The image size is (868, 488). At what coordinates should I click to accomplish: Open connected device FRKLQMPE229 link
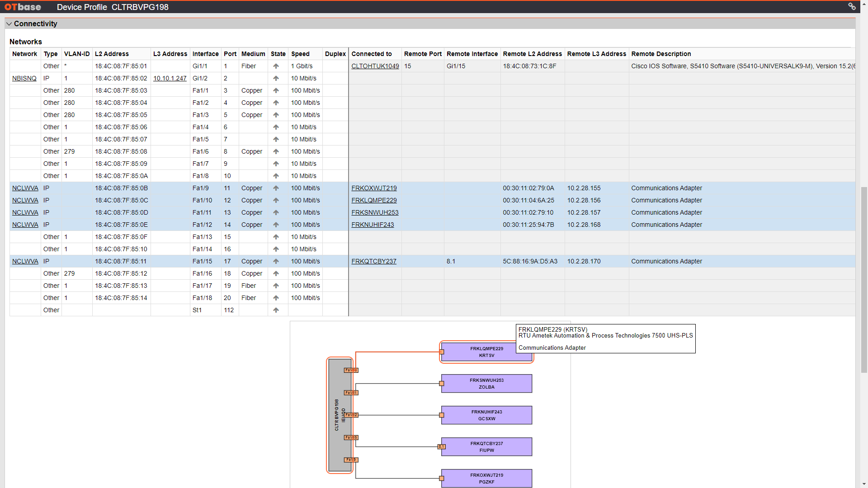[x=374, y=200]
